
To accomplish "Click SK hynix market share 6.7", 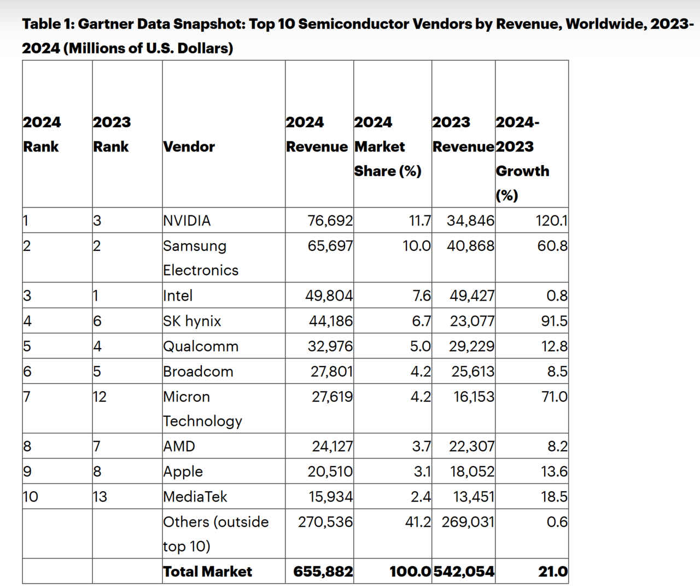I will 422,321.
